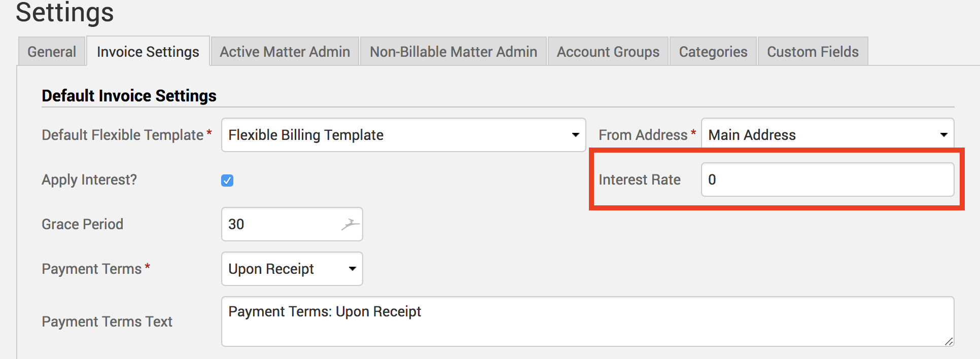Viewport: 980px width, 359px height.
Task: Click the Interest Rate input field
Action: click(827, 179)
